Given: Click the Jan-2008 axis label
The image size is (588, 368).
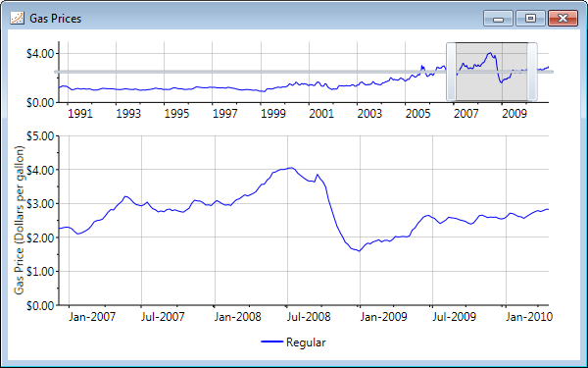Looking at the screenshot, I should coord(237,317).
